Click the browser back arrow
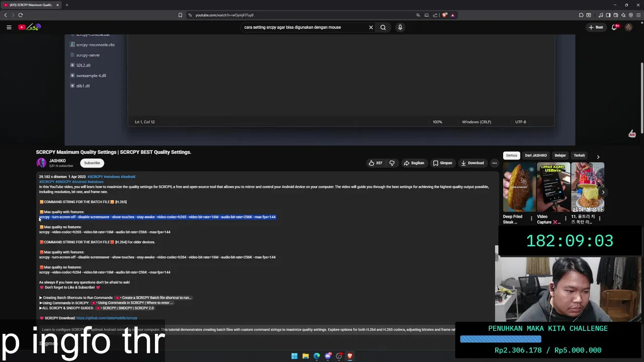This screenshot has width=644, height=362. pos(6,15)
